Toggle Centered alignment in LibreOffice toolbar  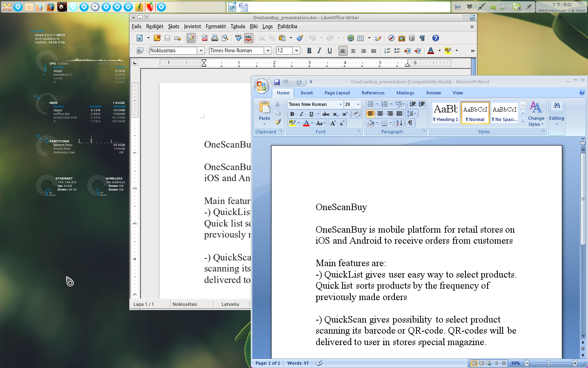353,51
